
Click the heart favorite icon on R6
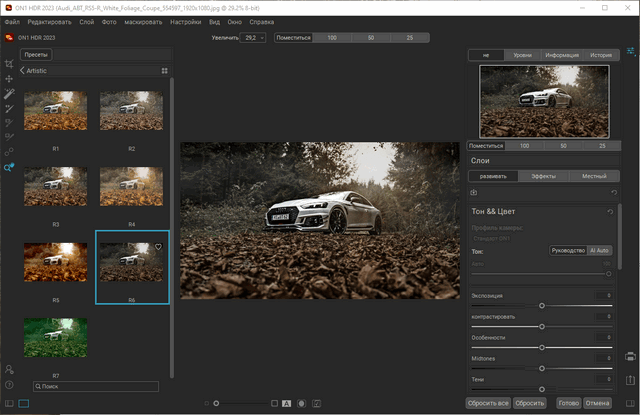(159, 246)
